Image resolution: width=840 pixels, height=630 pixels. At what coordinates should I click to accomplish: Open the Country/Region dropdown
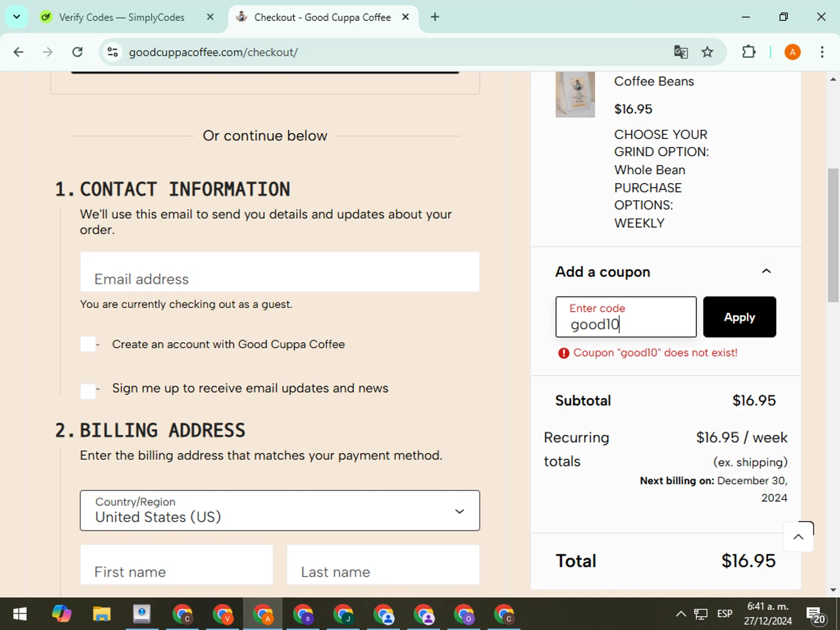(x=279, y=510)
